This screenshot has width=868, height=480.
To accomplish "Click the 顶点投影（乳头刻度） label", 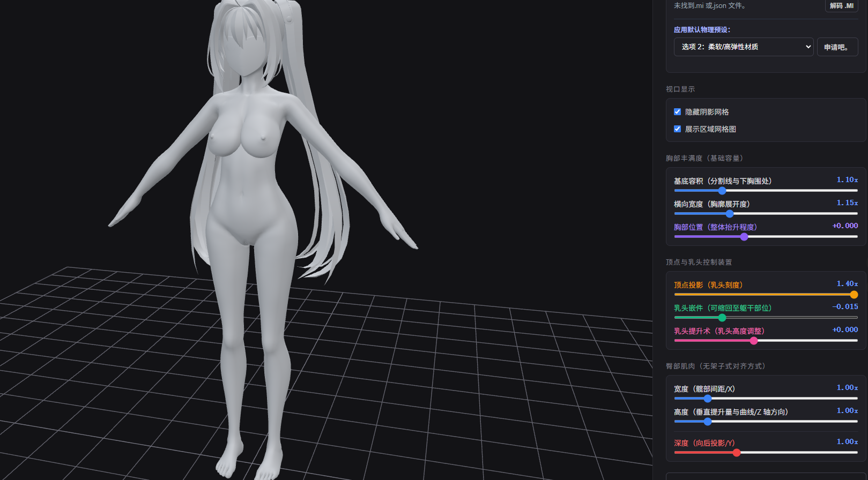I will click(708, 286).
